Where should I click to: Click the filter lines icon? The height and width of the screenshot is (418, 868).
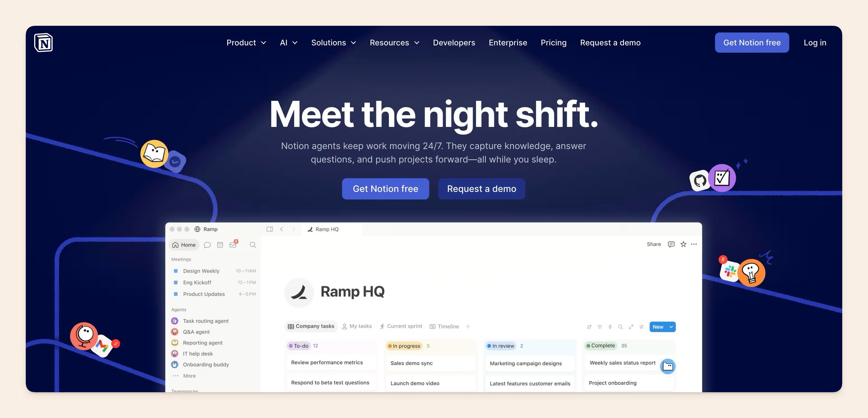(x=599, y=327)
